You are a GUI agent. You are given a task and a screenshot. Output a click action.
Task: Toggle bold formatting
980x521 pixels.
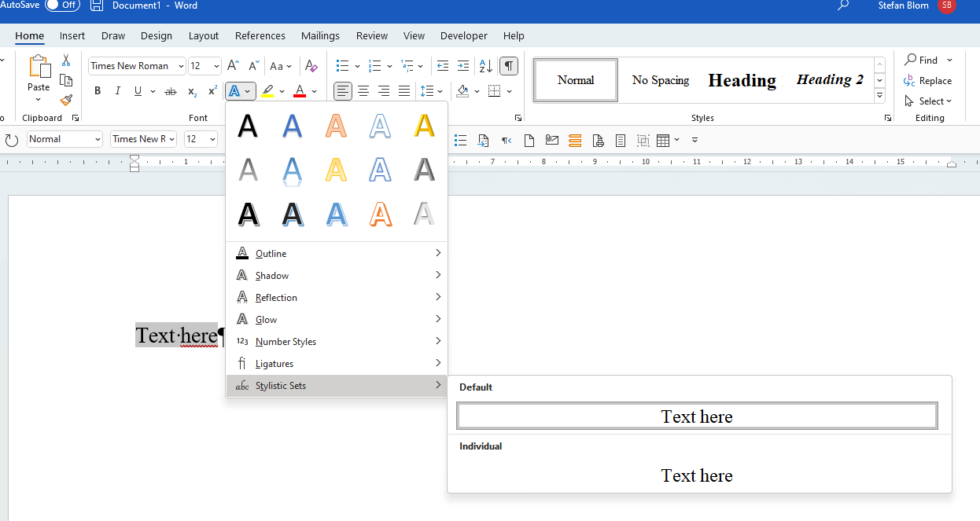98,91
